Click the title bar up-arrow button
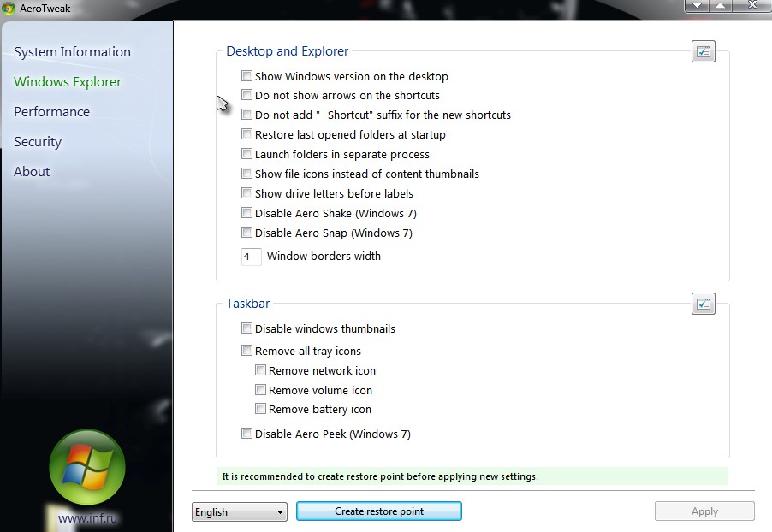 point(721,5)
